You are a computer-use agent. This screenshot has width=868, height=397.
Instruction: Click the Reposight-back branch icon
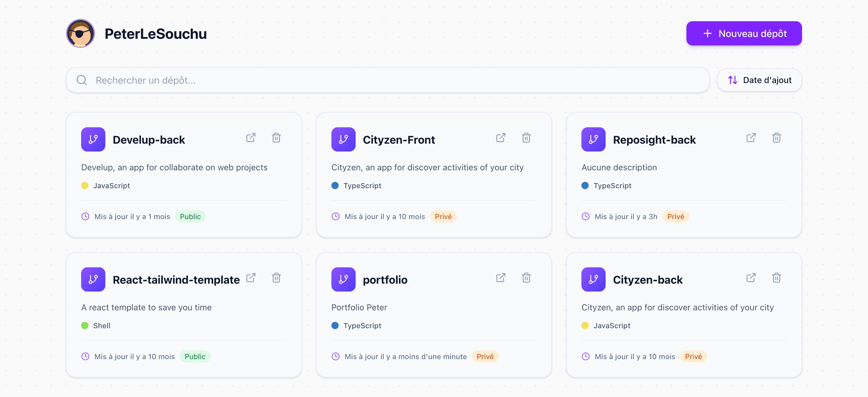click(593, 139)
